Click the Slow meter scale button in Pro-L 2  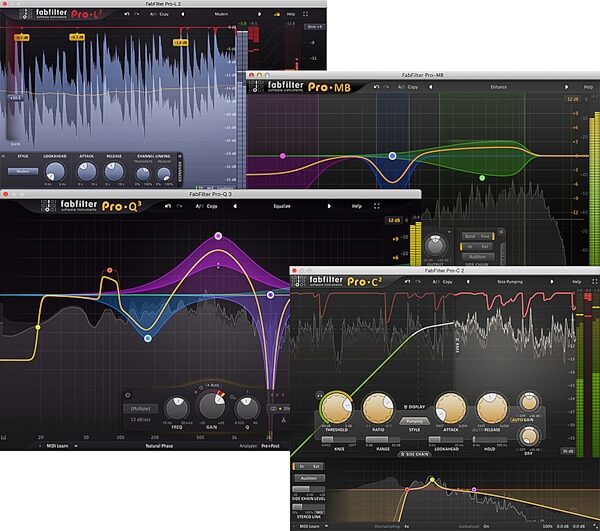[315, 27]
